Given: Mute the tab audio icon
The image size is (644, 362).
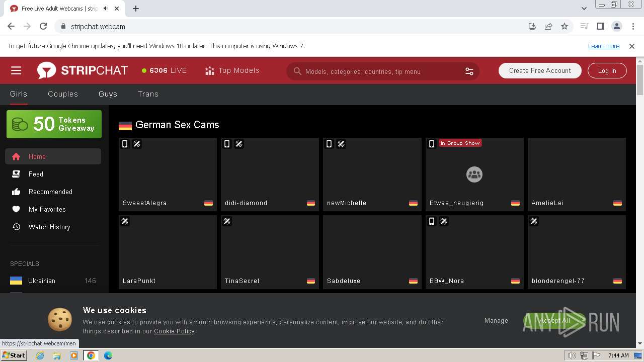Looking at the screenshot, I should point(106,9).
